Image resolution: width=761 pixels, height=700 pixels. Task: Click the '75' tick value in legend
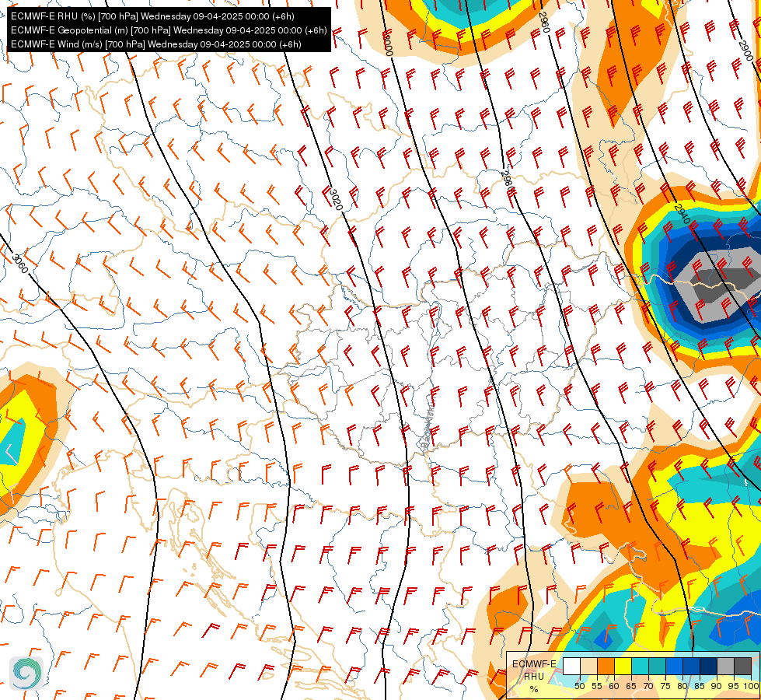666,686
